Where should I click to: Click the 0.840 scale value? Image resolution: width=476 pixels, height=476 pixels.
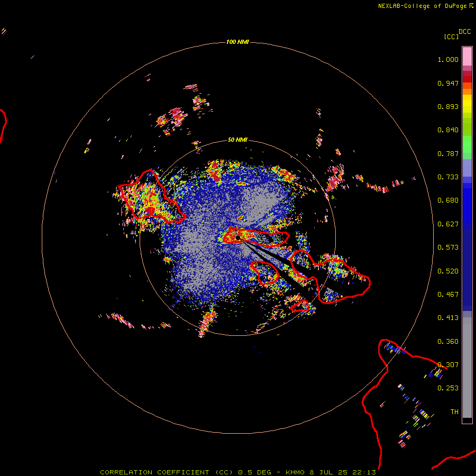tap(448, 130)
